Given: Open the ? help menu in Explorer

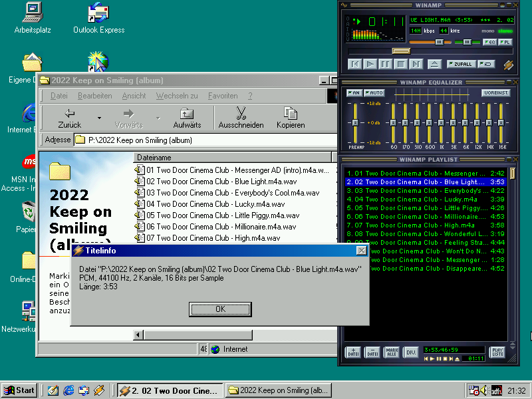Looking at the screenshot, I should coord(250,96).
